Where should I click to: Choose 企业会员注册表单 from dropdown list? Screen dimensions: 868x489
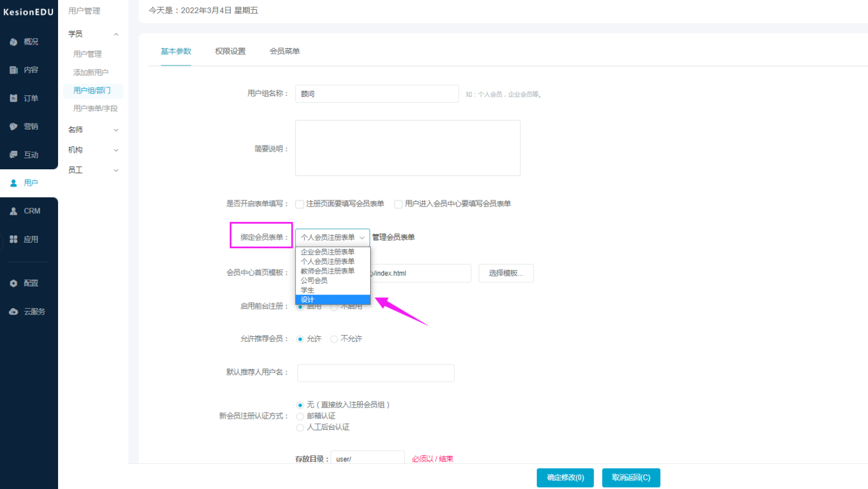333,252
